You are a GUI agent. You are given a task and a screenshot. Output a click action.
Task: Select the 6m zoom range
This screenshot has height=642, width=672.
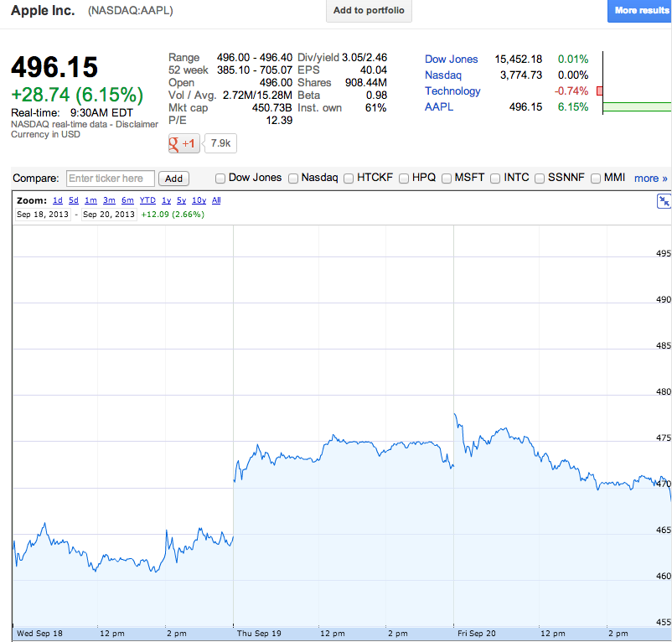[127, 200]
